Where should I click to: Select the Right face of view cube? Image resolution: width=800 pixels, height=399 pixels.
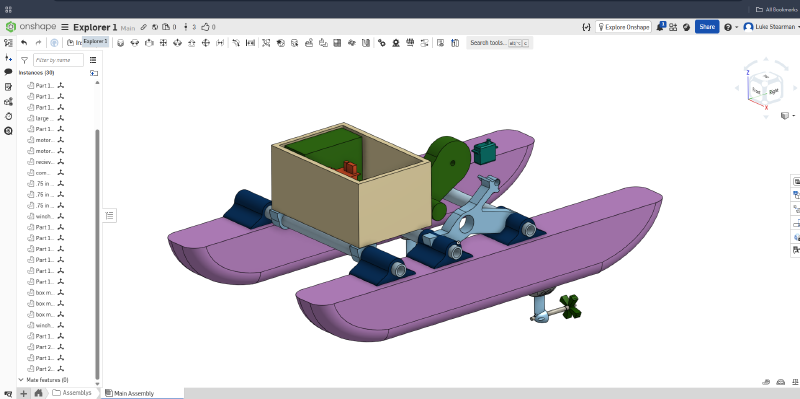coord(773,91)
